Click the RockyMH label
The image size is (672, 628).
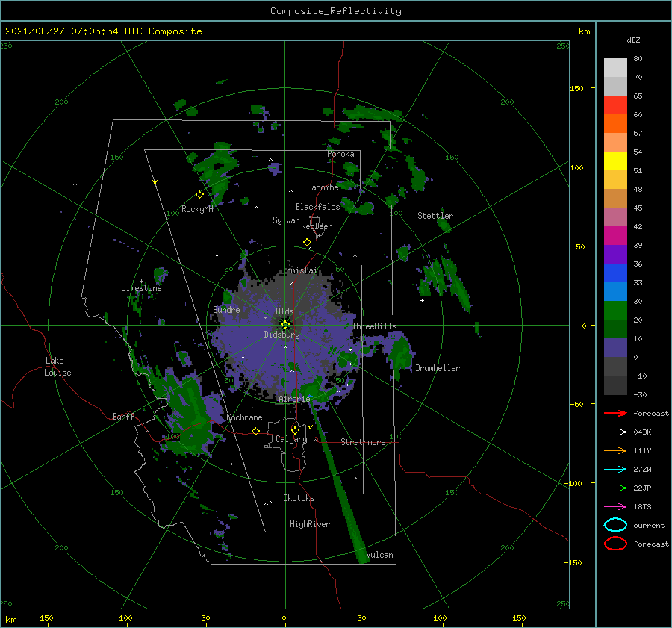197,209
